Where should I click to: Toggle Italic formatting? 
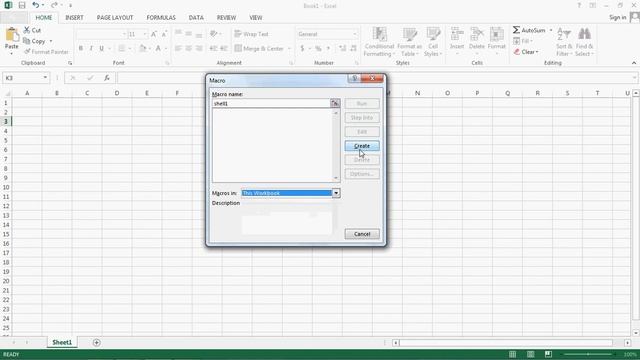coord(91,48)
